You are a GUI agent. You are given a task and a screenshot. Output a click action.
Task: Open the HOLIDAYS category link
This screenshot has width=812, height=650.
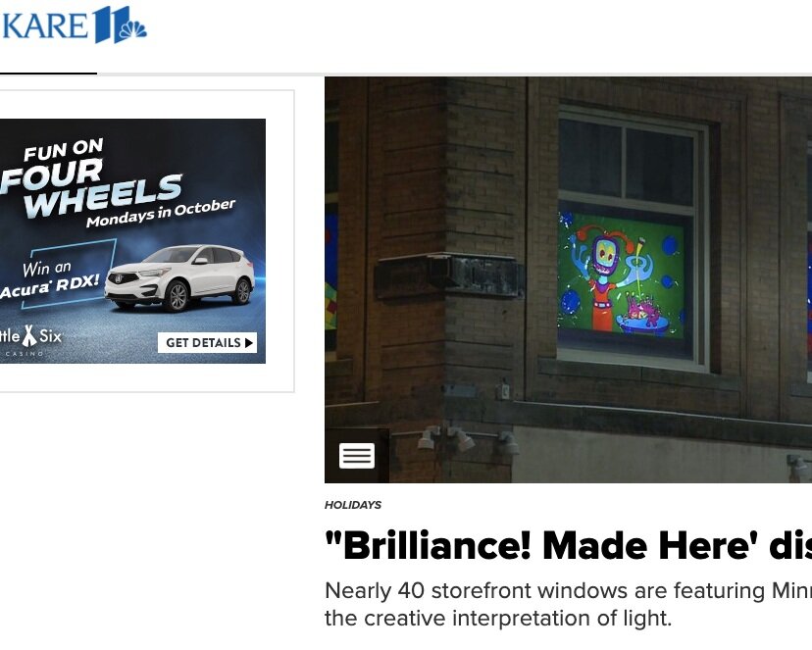tap(353, 505)
